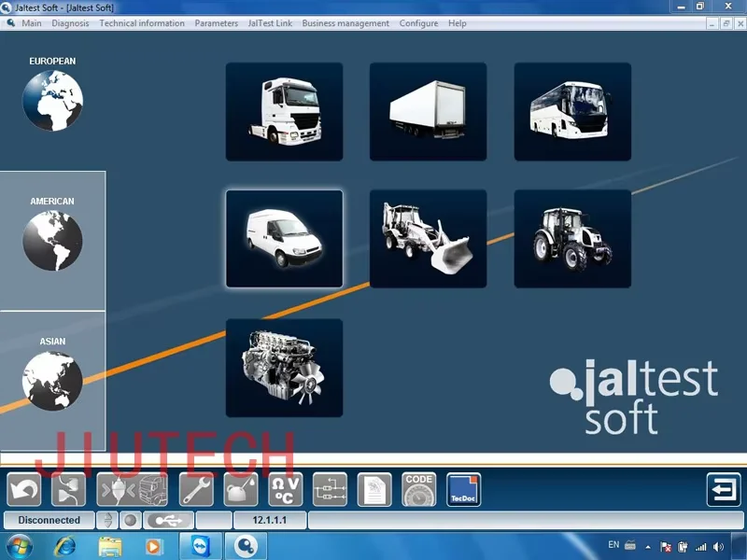This screenshot has height=560, width=747.
Task: Click the USB connection status icon
Action: 169,520
